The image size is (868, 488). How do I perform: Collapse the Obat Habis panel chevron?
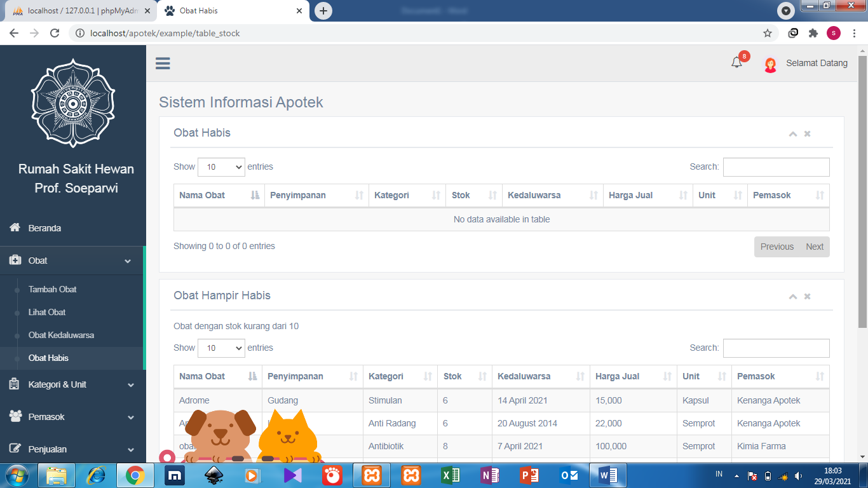point(792,133)
